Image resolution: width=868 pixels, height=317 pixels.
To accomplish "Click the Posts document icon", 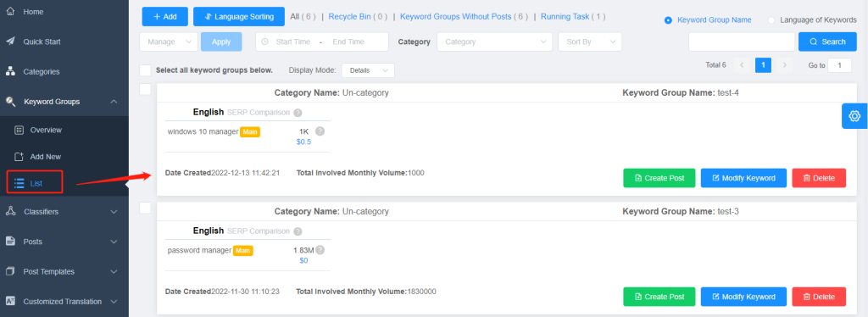I will (10, 242).
